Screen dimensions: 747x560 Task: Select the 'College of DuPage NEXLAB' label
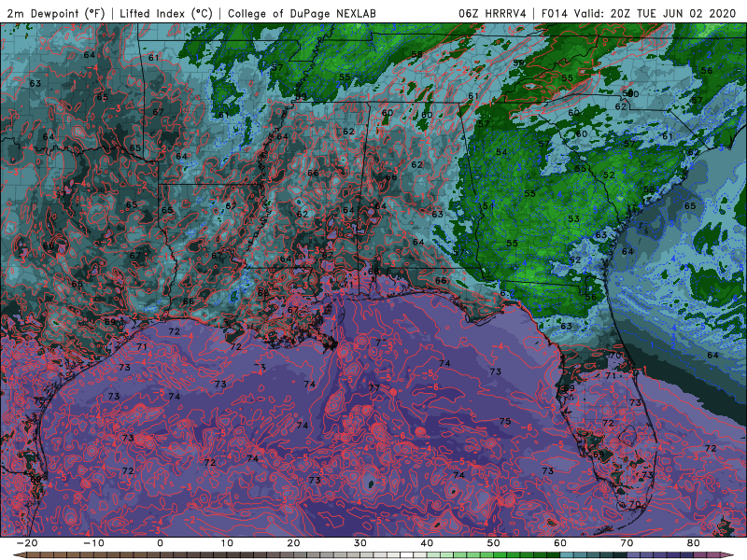302,13
